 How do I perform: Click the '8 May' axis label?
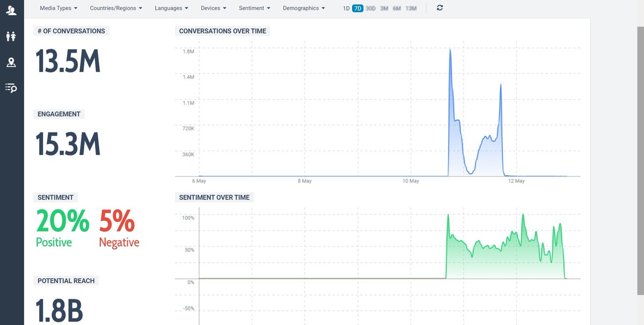tap(304, 181)
